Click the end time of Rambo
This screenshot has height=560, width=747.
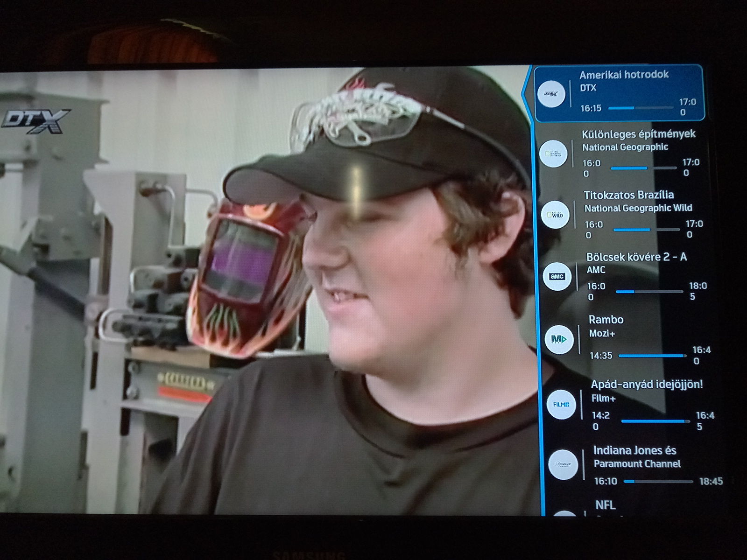click(x=702, y=355)
